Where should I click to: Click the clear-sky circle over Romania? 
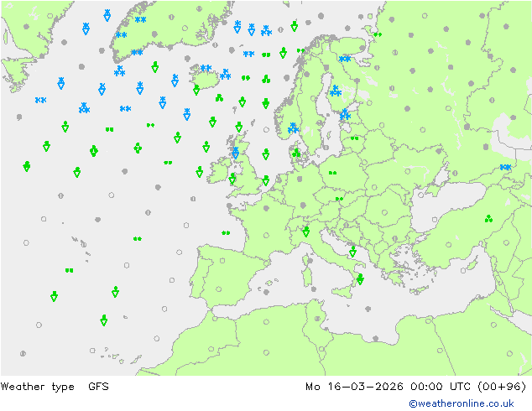[x=384, y=212]
